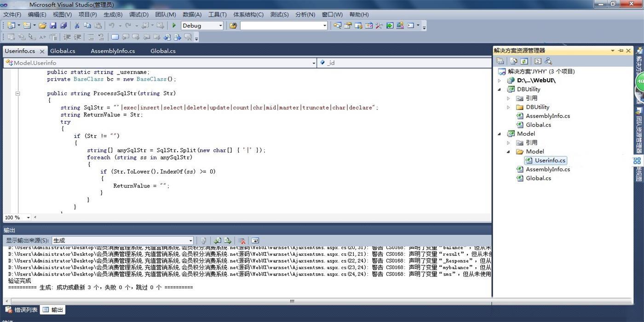Open the output source dropdown 生成
The width and height of the screenshot is (644, 322).
point(123,241)
